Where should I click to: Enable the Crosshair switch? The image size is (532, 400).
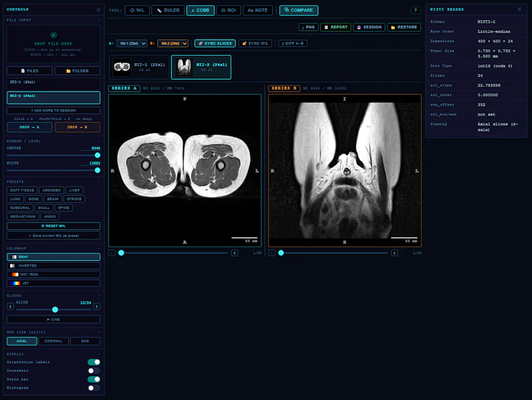tap(94, 371)
